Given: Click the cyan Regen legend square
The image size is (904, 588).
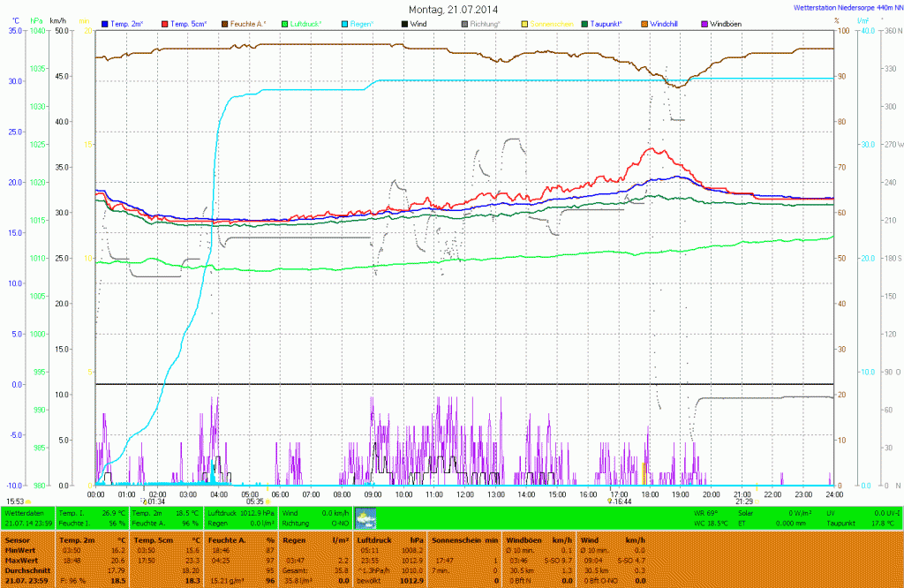Looking at the screenshot, I should tap(344, 23).
